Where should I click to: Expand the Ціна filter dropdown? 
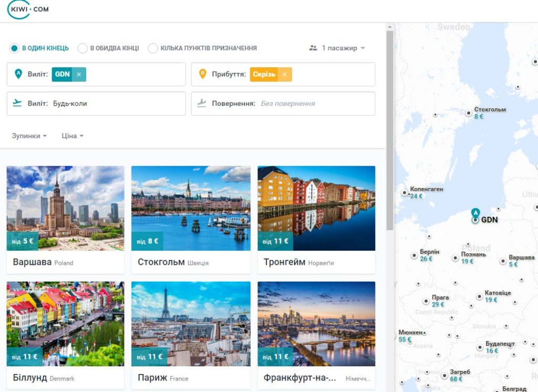(x=73, y=136)
